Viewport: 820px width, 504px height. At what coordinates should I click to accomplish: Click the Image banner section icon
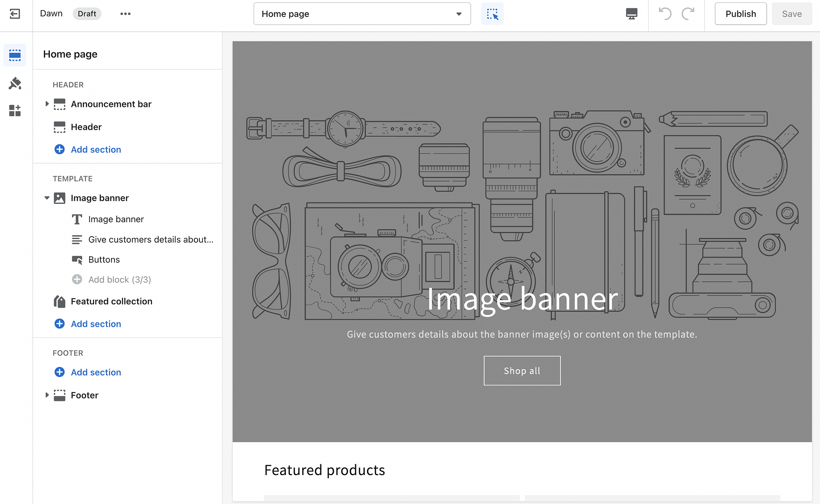tap(60, 198)
